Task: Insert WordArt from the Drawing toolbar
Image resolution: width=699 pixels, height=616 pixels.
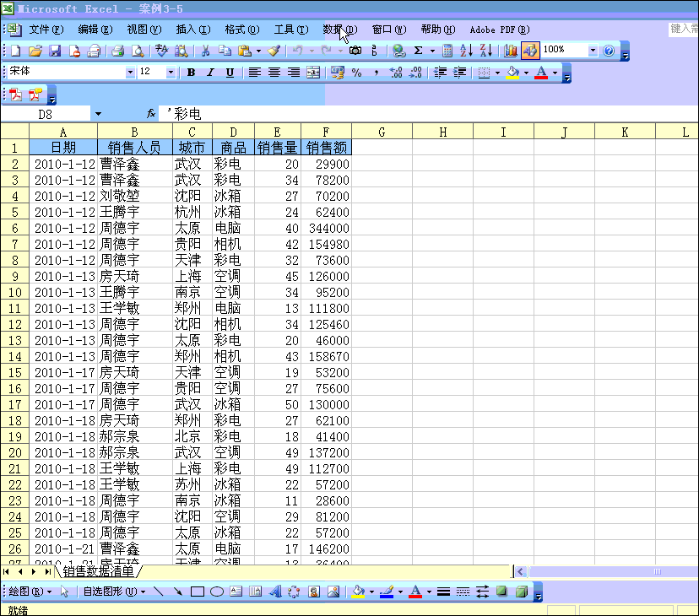Action: (x=275, y=592)
